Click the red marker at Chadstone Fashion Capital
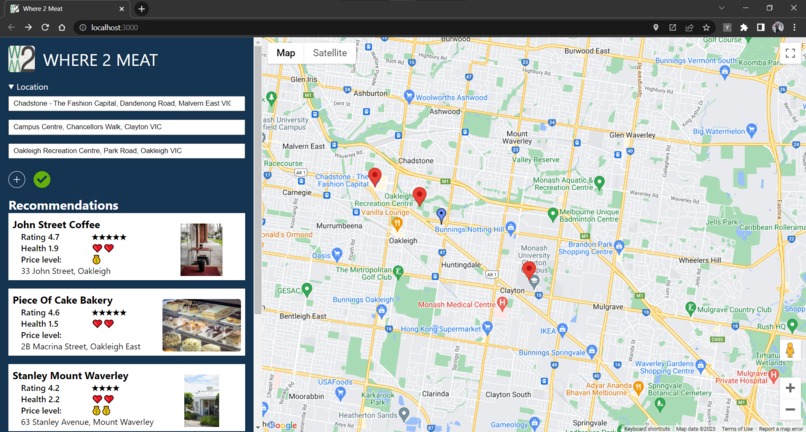Image resolution: width=806 pixels, height=432 pixels. (375, 177)
